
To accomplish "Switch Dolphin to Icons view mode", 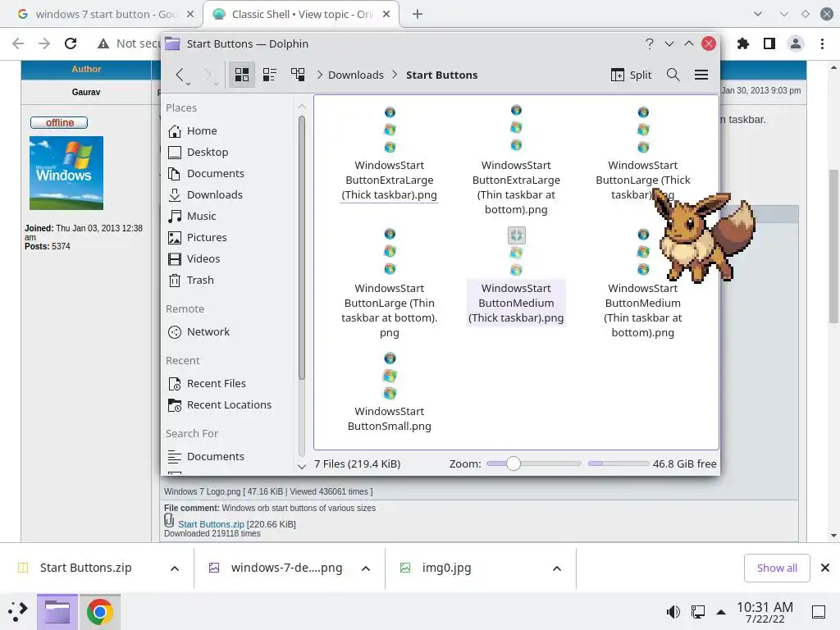I will pyautogui.click(x=242, y=75).
